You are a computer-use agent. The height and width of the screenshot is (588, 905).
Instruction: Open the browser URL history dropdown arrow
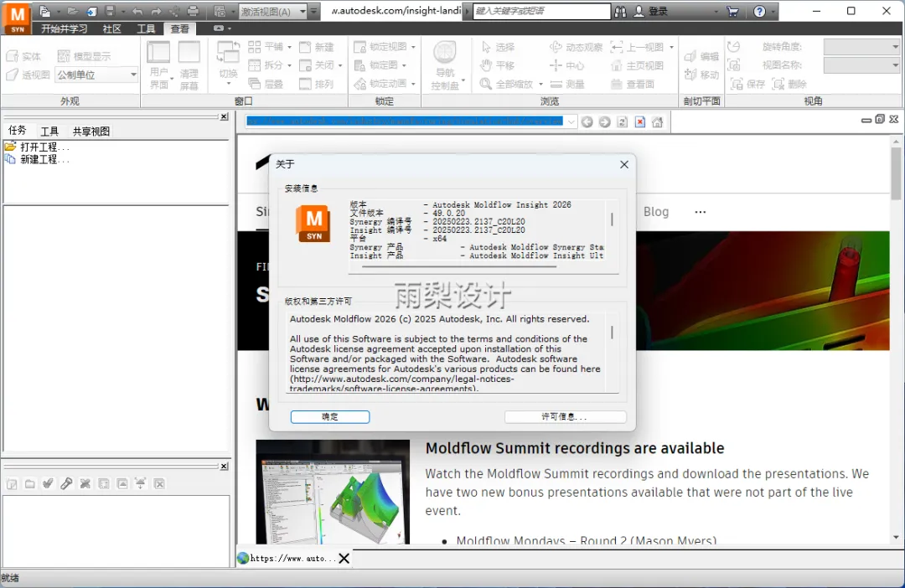(x=571, y=121)
